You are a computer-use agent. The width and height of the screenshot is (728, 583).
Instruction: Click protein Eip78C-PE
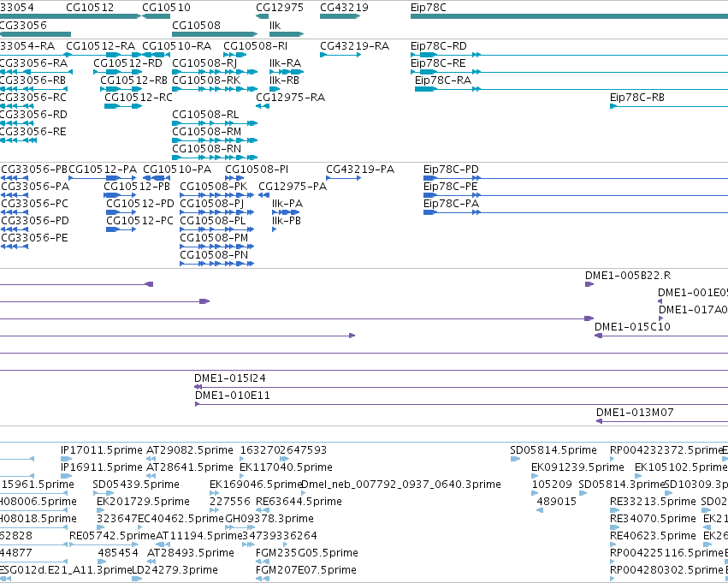point(450,187)
